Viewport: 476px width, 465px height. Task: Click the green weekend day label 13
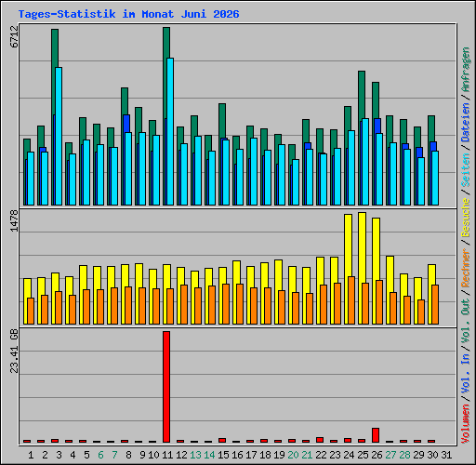(195, 455)
